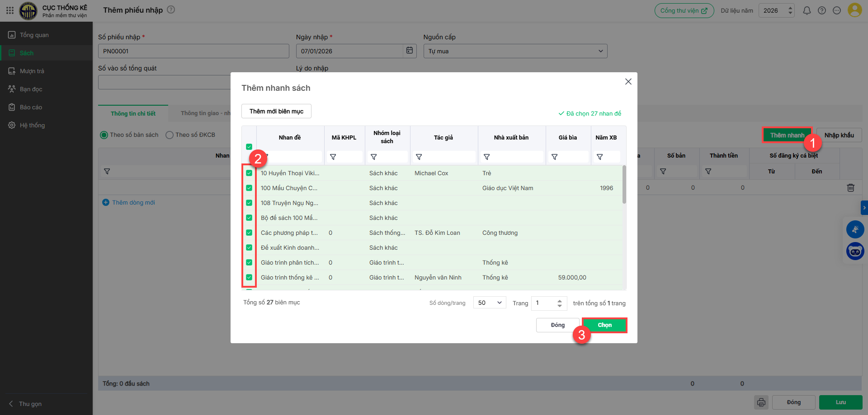Select the Theo số ĐKCB radio button
The width and height of the screenshot is (868, 415).
tap(170, 135)
